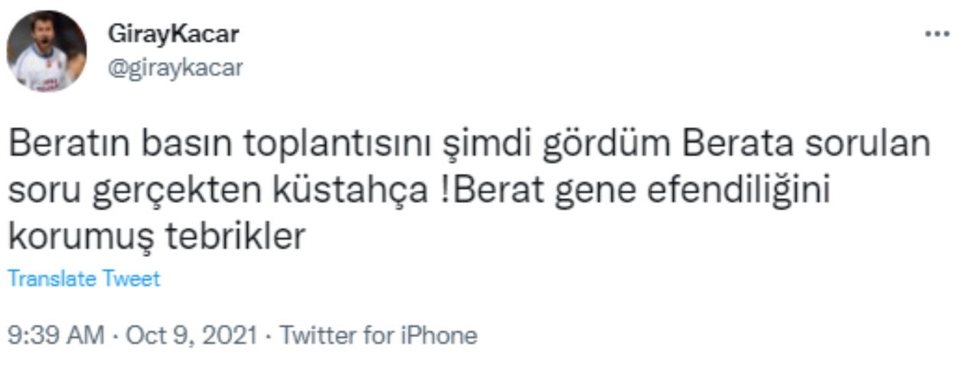The width and height of the screenshot is (980, 367).
Task: Click GirayKacar's profile avatar photo
Action: click(x=47, y=51)
